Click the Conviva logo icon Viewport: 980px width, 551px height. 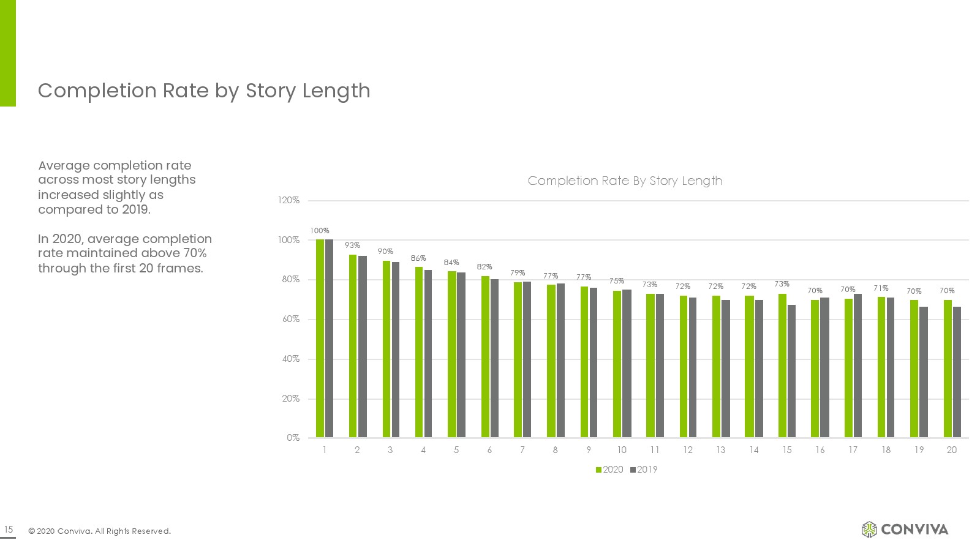coord(869,530)
